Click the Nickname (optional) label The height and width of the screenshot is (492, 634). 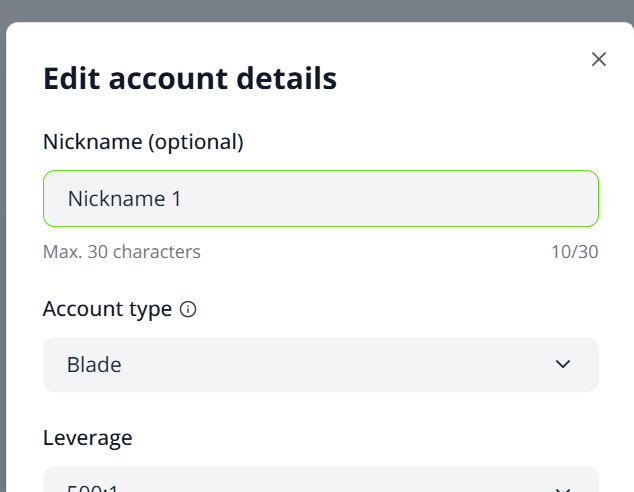tap(143, 142)
